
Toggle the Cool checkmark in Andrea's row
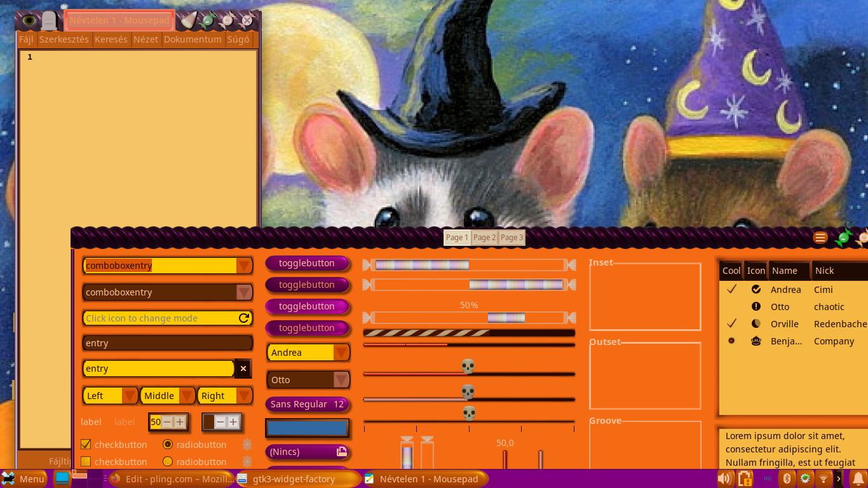(731, 289)
